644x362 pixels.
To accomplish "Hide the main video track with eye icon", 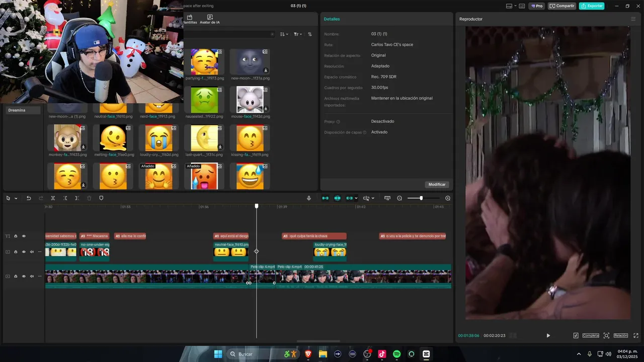I will click(x=24, y=276).
